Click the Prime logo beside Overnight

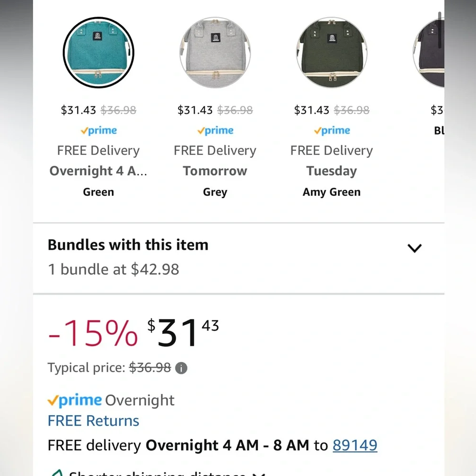[75, 400]
